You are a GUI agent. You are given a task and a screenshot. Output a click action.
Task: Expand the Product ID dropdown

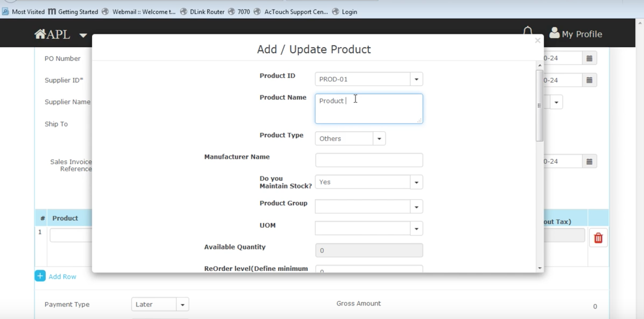tap(416, 79)
